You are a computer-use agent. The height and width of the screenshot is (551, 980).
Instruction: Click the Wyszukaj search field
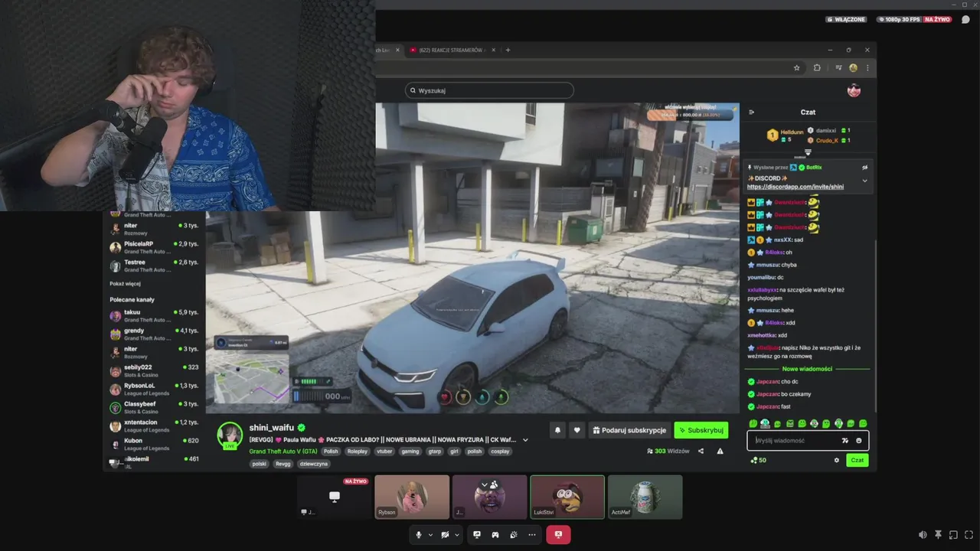coord(489,90)
